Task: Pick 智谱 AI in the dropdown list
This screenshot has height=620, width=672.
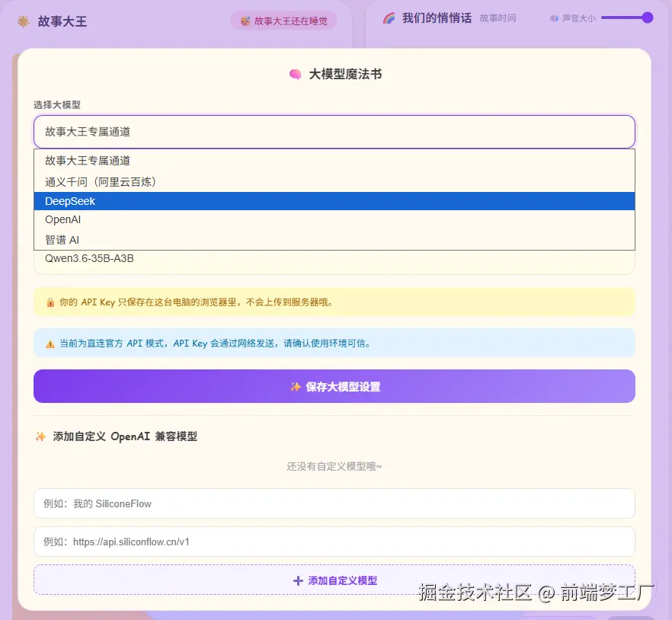Action: tap(334, 239)
